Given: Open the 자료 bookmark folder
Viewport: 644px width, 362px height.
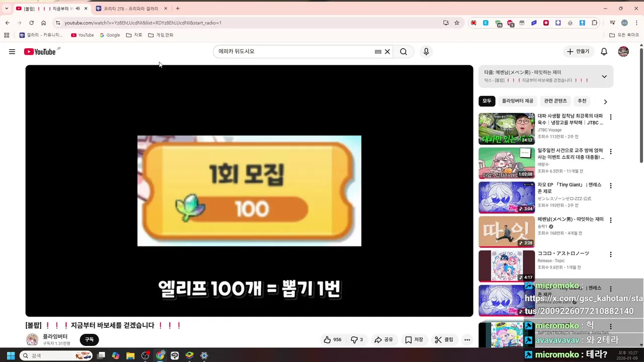Looking at the screenshot, I should [x=134, y=35].
